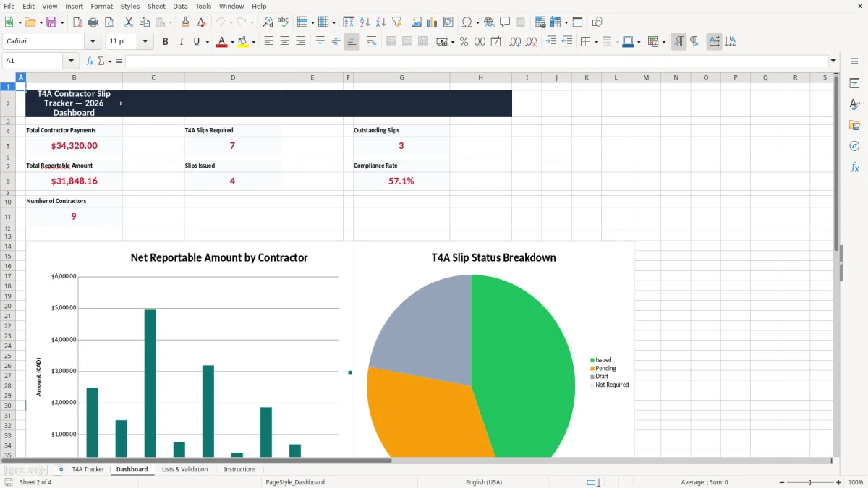
Task: Toggle Right-To-Left paragraph direction
Action: pyautogui.click(x=694, y=42)
